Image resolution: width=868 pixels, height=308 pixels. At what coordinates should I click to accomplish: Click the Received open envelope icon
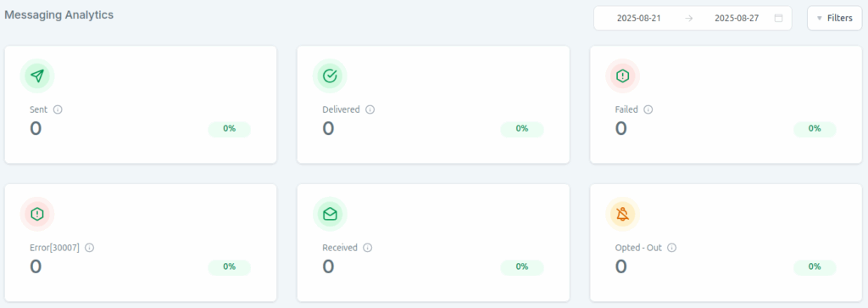coord(330,214)
